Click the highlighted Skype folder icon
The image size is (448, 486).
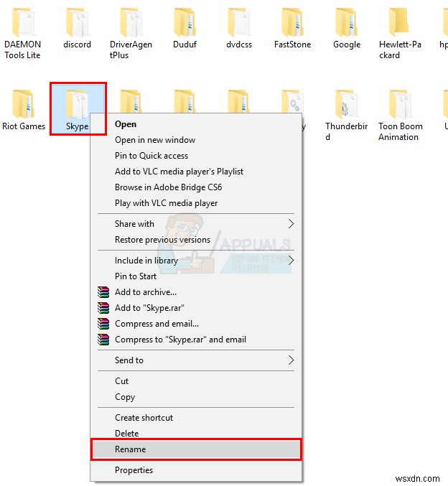click(77, 104)
